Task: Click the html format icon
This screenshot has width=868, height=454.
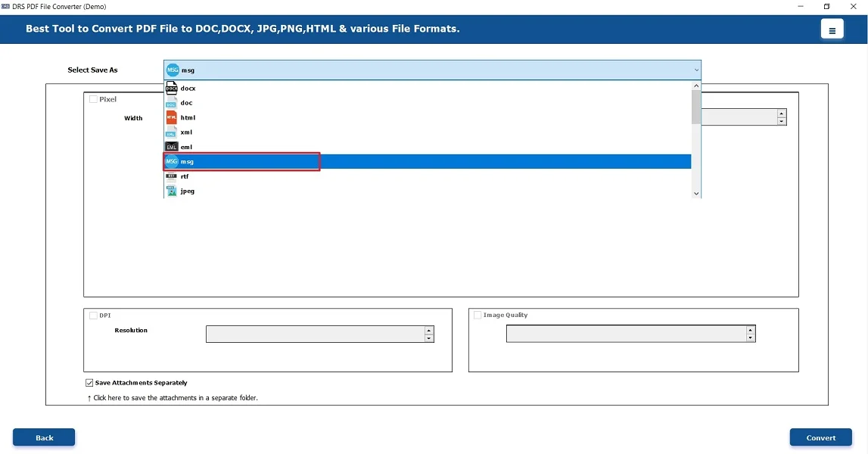Action: [171, 117]
